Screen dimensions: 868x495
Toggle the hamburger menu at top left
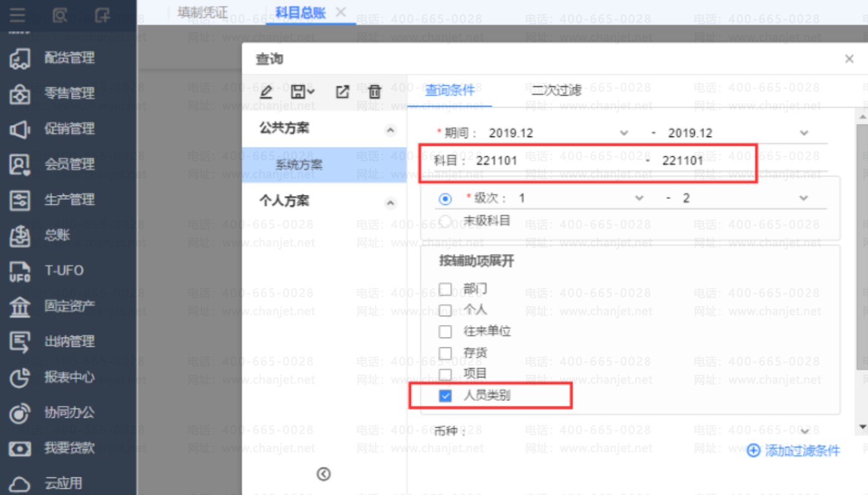pyautogui.click(x=17, y=15)
